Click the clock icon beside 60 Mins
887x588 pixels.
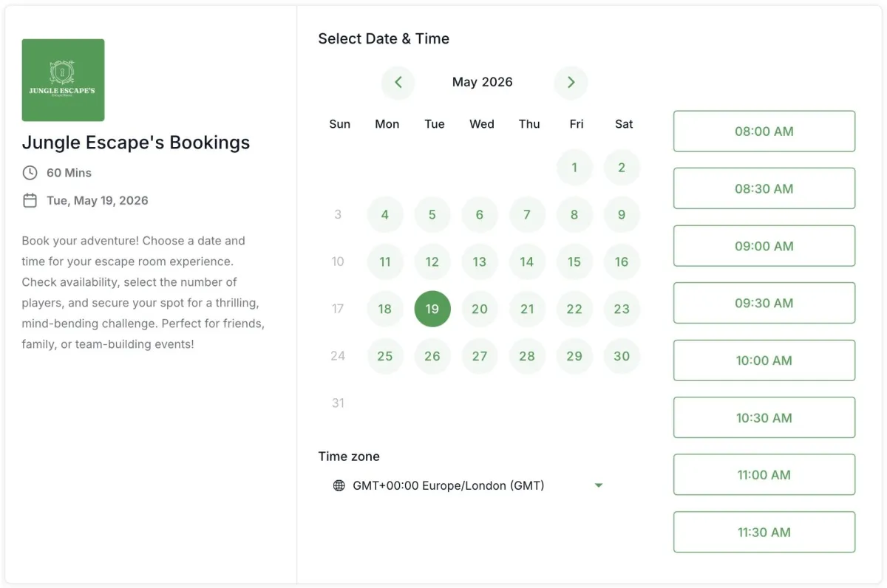pos(30,173)
